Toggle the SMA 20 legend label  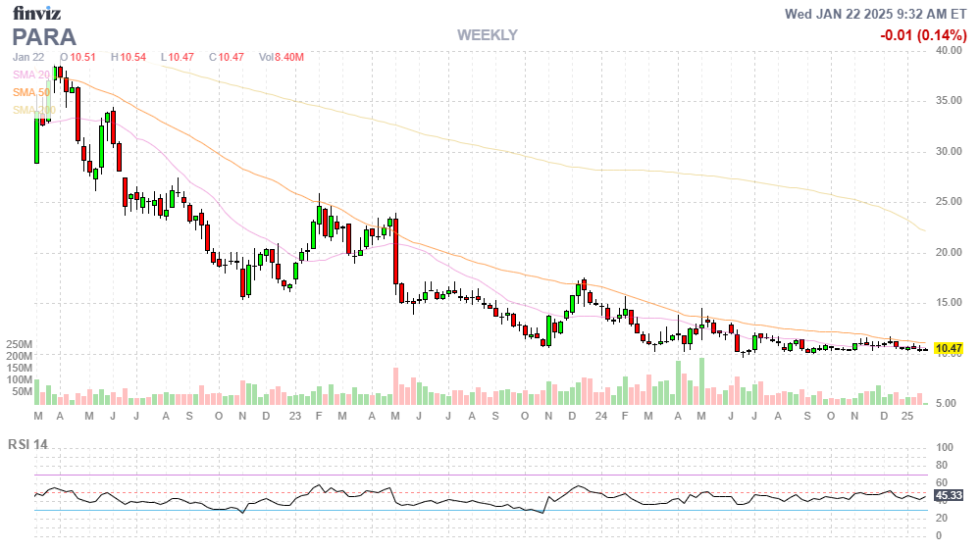click(x=31, y=75)
